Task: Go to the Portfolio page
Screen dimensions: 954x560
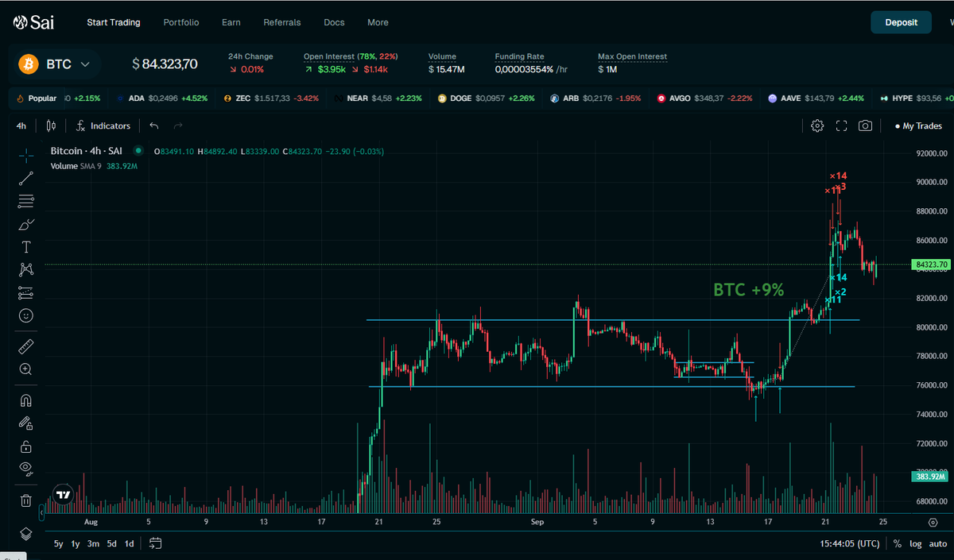Action: (181, 22)
